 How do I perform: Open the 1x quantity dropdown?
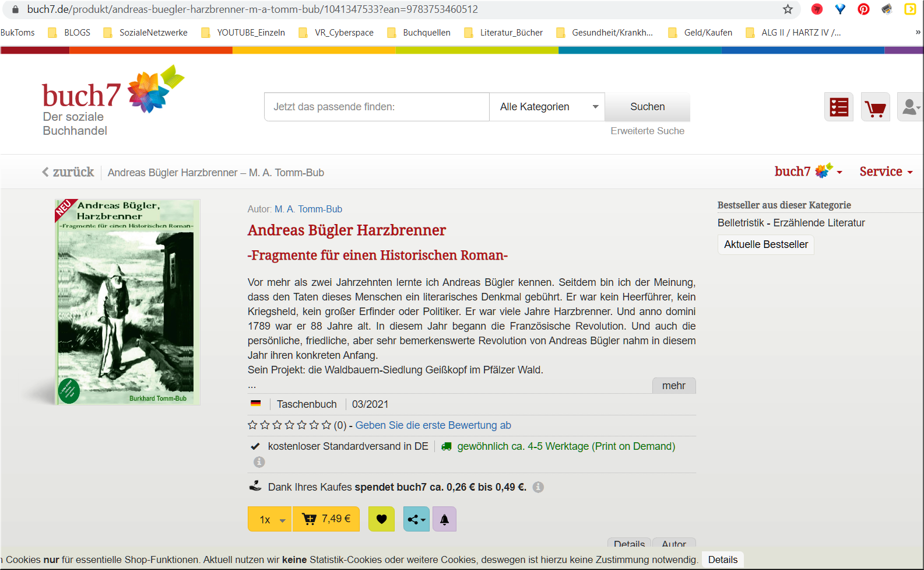pos(270,519)
